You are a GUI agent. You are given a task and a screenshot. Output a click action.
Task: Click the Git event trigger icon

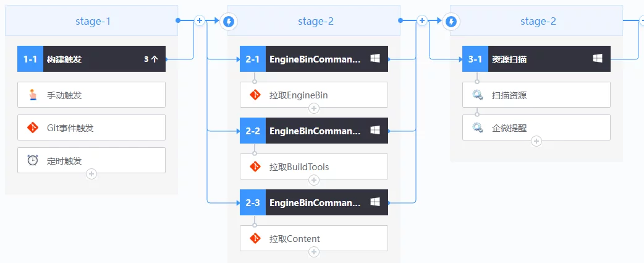[x=33, y=127]
